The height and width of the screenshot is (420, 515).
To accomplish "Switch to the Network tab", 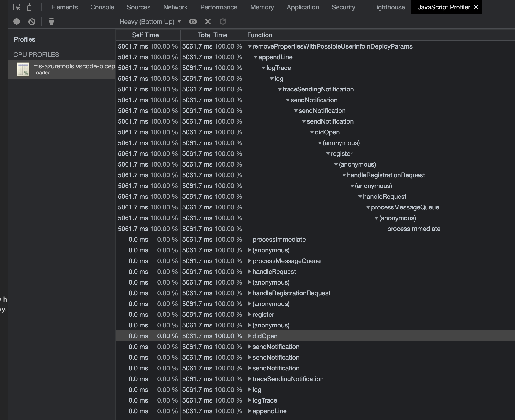I will (175, 7).
